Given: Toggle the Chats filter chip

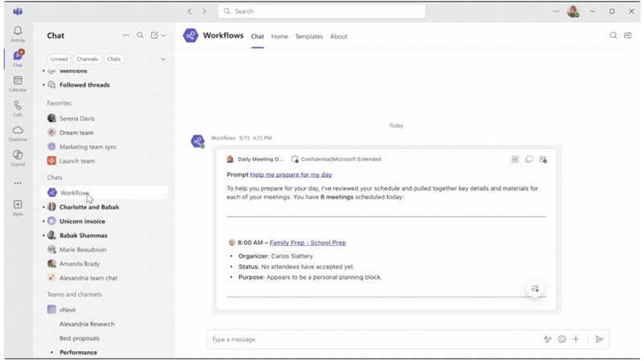Looking at the screenshot, I should coord(114,59).
